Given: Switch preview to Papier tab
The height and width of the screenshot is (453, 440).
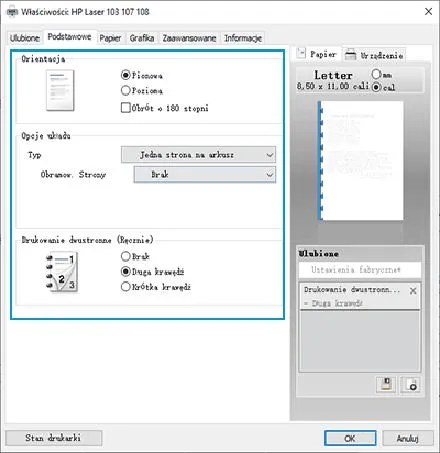Looking at the screenshot, I should click(x=318, y=54).
